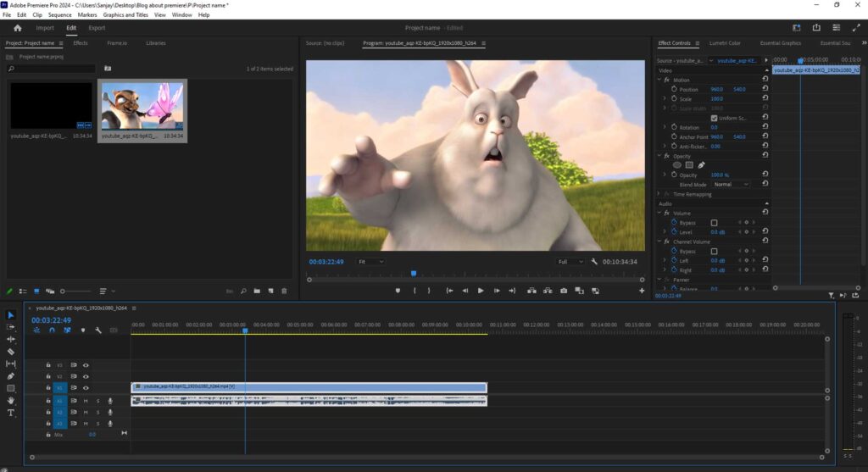Viewport: 868px width, 472px height.
Task: Click the Find magnifier icon at Project panel bottom
Action: [243, 291]
